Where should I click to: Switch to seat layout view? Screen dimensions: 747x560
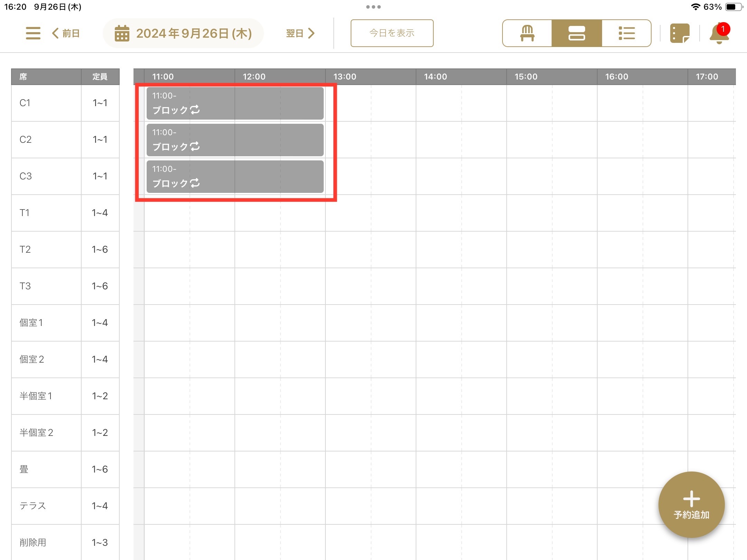527,33
